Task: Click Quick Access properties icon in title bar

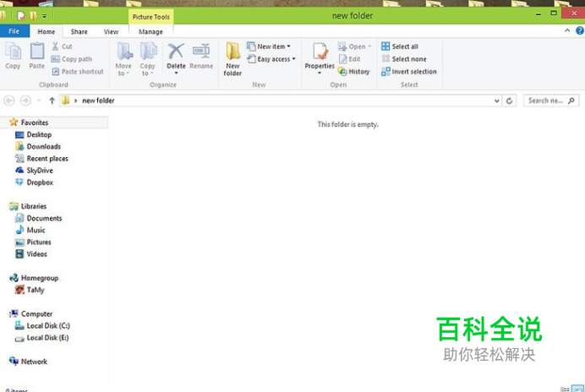Action: pos(21,16)
